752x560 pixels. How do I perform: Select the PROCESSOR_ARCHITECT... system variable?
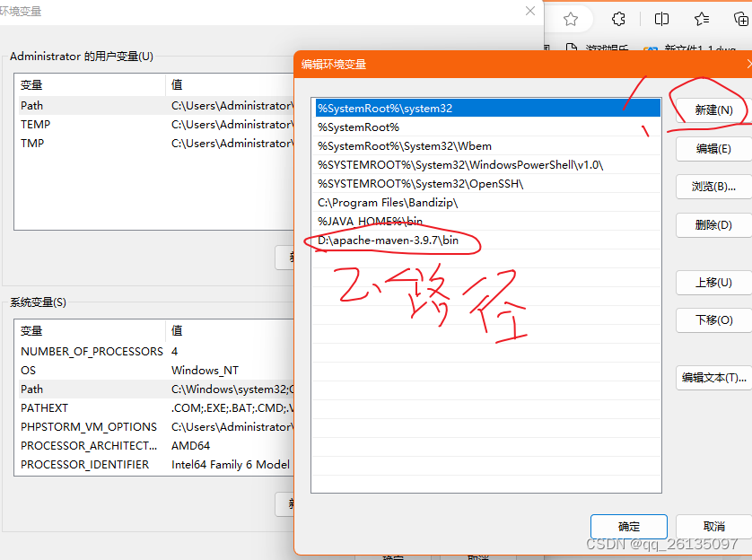154,446
